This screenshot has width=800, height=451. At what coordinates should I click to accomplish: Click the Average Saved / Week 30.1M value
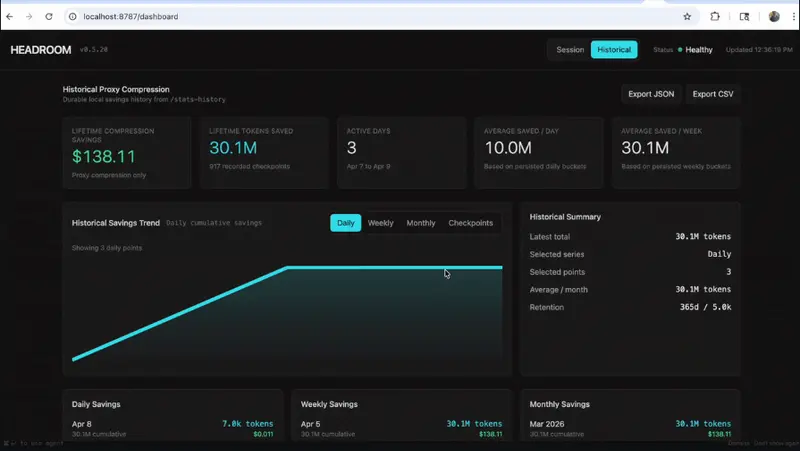pos(645,148)
